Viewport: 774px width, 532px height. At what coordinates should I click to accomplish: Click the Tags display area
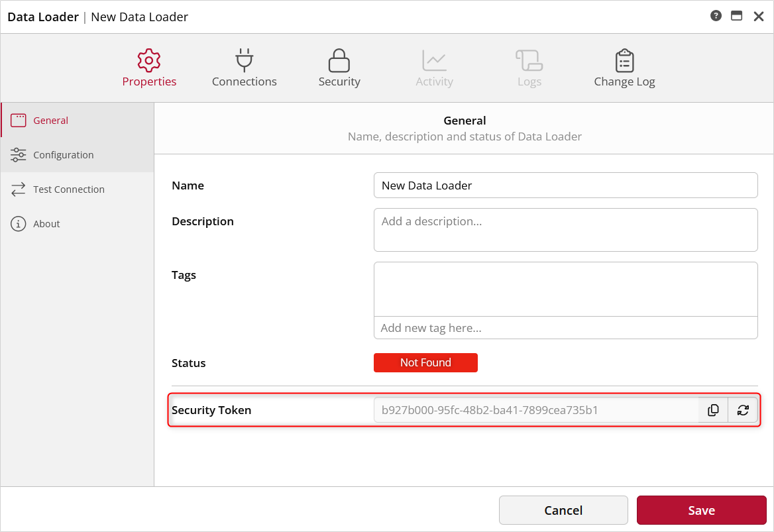tap(566, 290)
